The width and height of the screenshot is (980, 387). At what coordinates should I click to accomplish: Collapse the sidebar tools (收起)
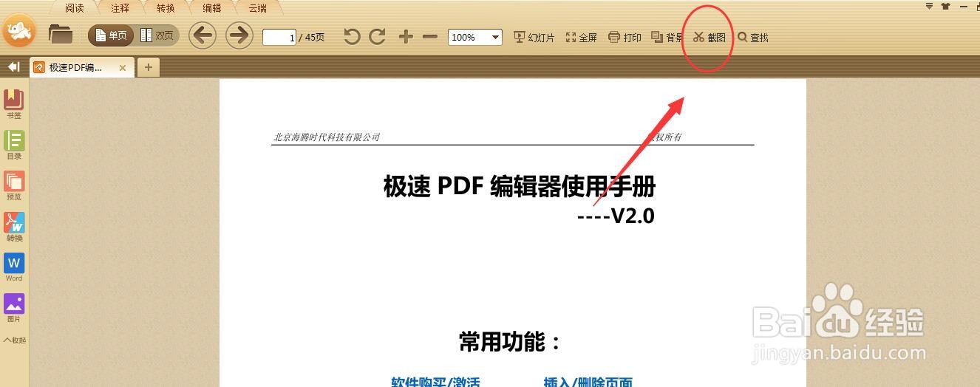14,340
